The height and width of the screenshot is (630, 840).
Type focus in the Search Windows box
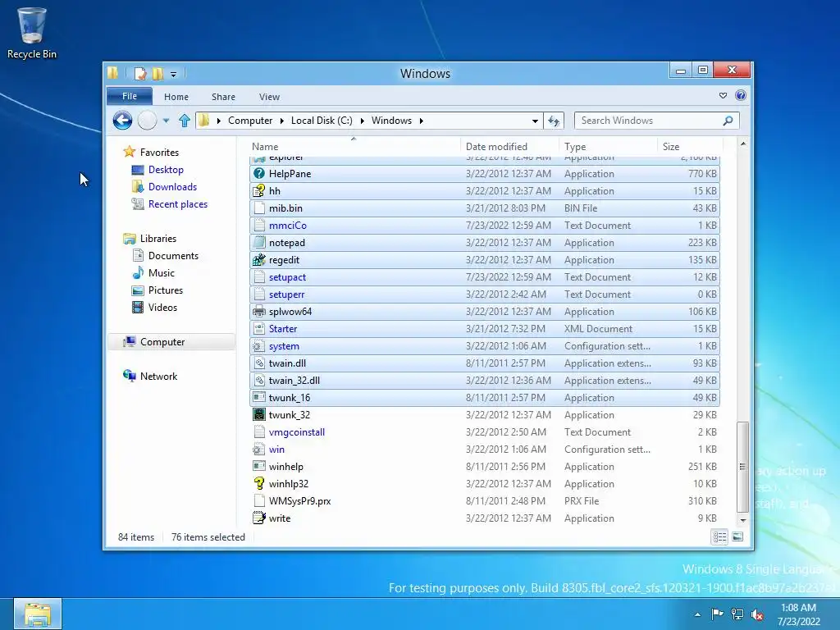[648, 121]
